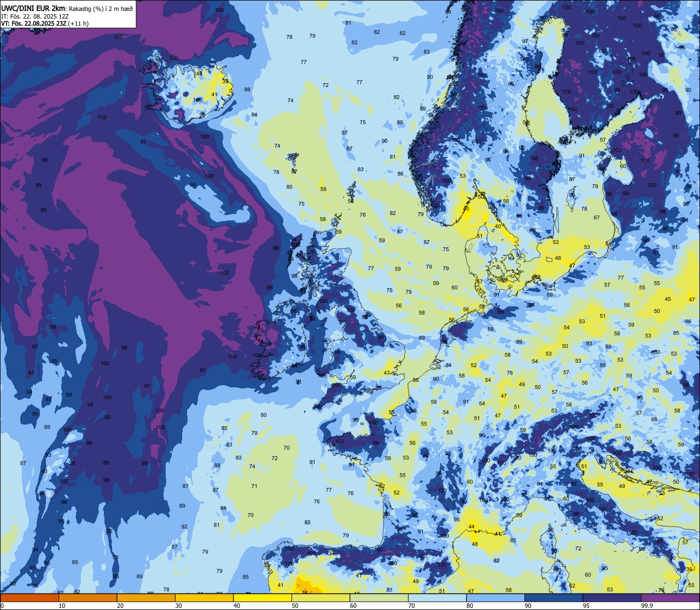Image resolution: width=700 pixels, height=610 pixels.
Task: Click the '60' tick label on the legend
Action: (x=353, y=606)
